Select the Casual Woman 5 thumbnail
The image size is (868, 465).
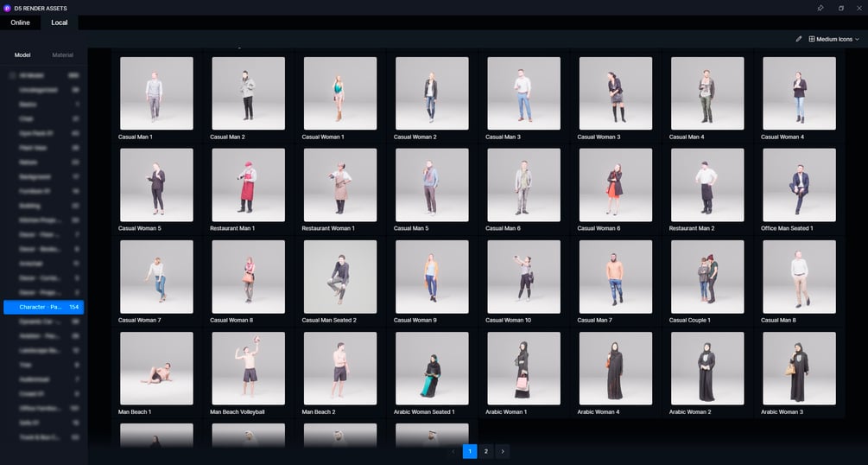coord(156,185)
